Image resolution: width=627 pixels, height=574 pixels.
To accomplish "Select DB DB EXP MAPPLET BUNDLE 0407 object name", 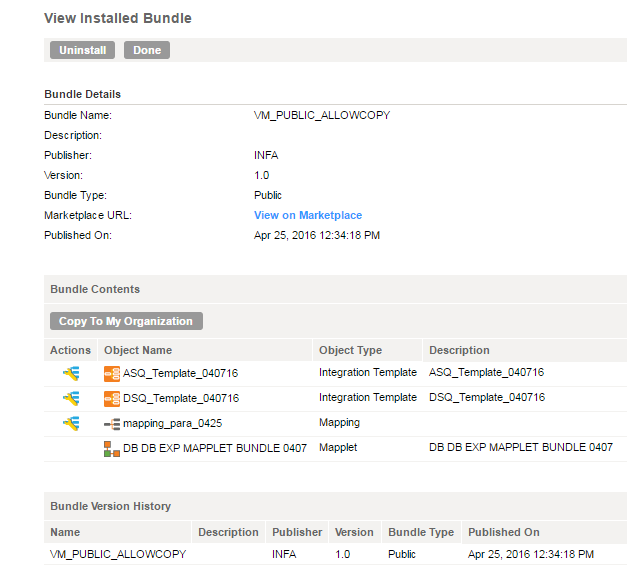I will tap(215, 448).
